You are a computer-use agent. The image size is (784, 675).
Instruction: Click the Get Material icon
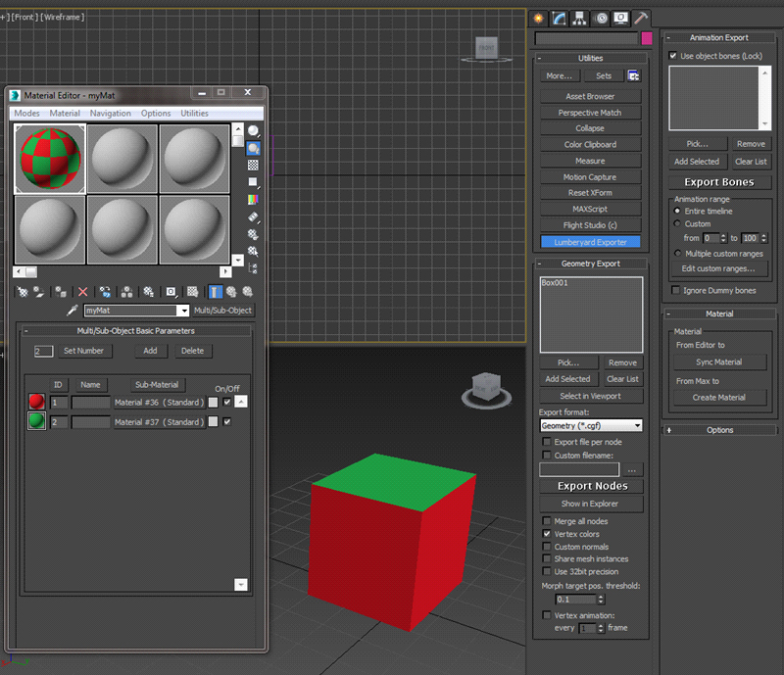pyautogui.click(x=23, y=292)
